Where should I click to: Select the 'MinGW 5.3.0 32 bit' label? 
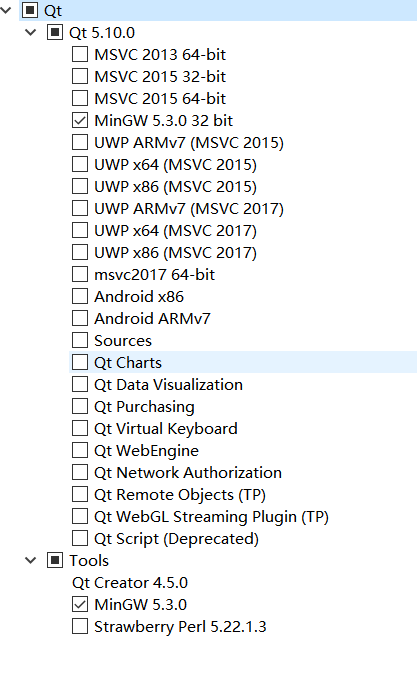[163, 120]
